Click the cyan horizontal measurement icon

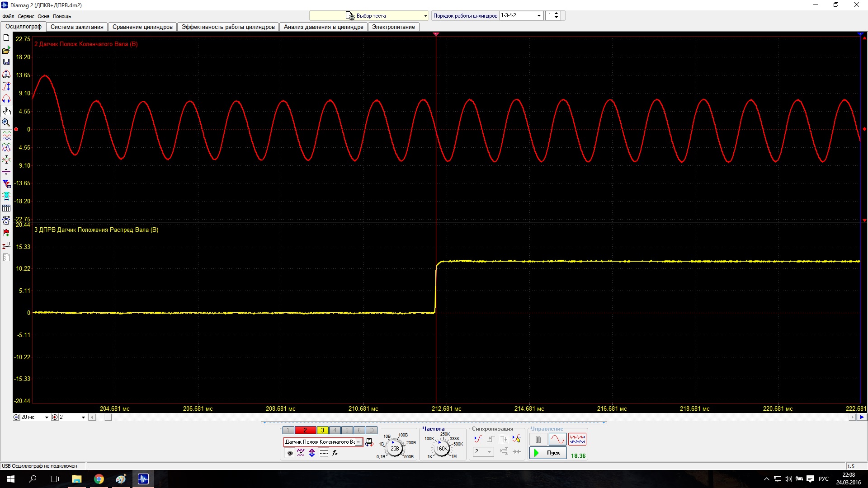(x=6, y=196)
